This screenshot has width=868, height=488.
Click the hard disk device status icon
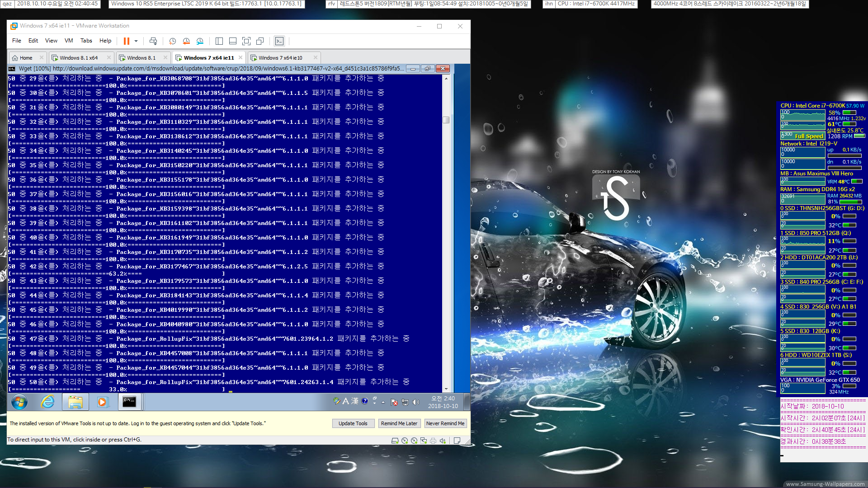click(x=395, y=441)
